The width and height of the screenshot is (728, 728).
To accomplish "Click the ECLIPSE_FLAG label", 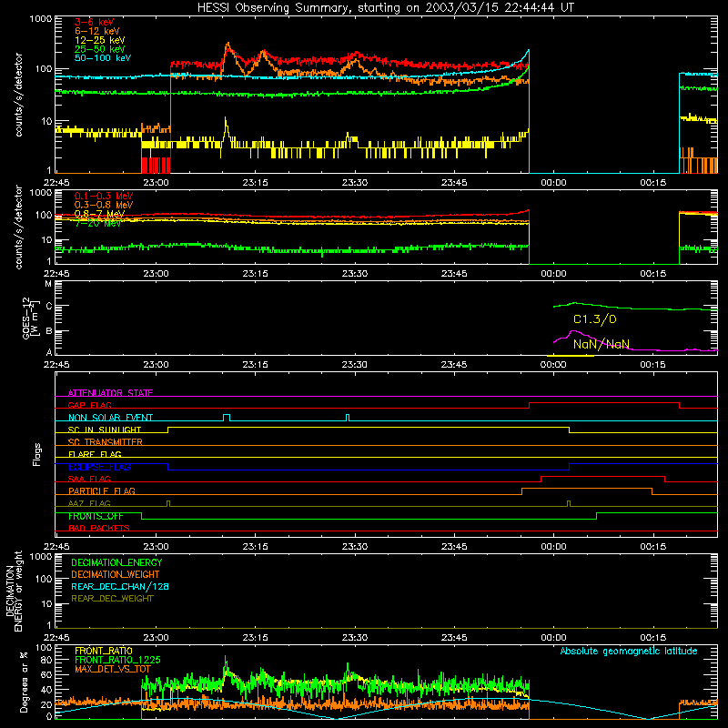I will point(99,467).
